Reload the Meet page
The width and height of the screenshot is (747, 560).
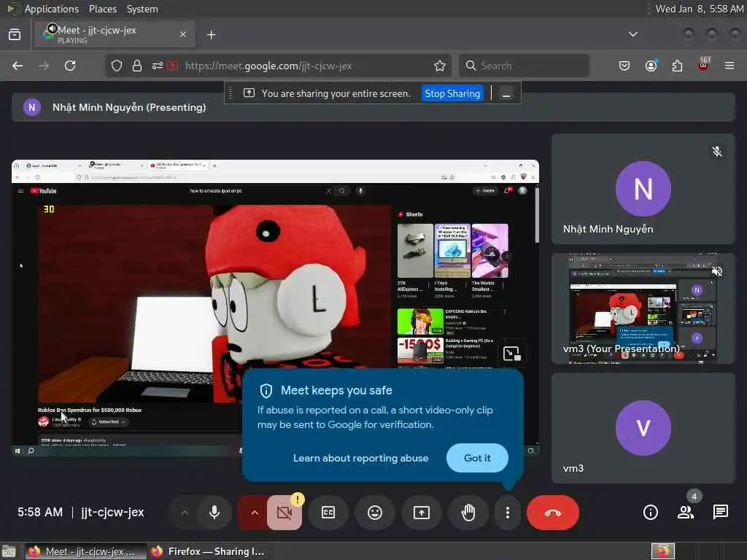(x=70, y=66)
